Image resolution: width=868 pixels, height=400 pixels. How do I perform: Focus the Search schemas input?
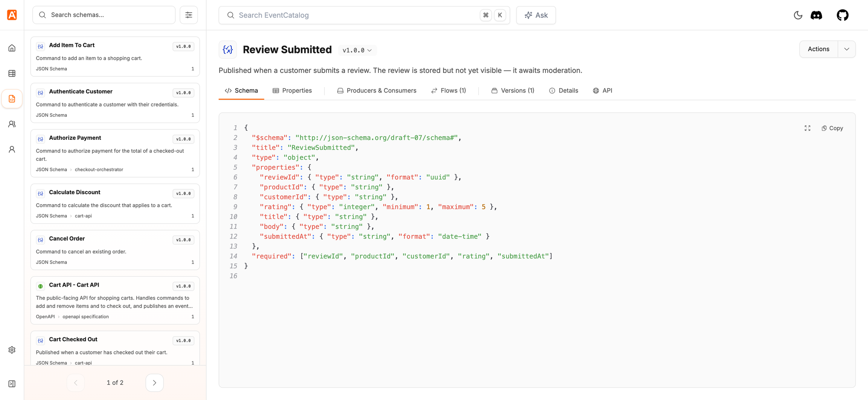[x=104, y=15]
